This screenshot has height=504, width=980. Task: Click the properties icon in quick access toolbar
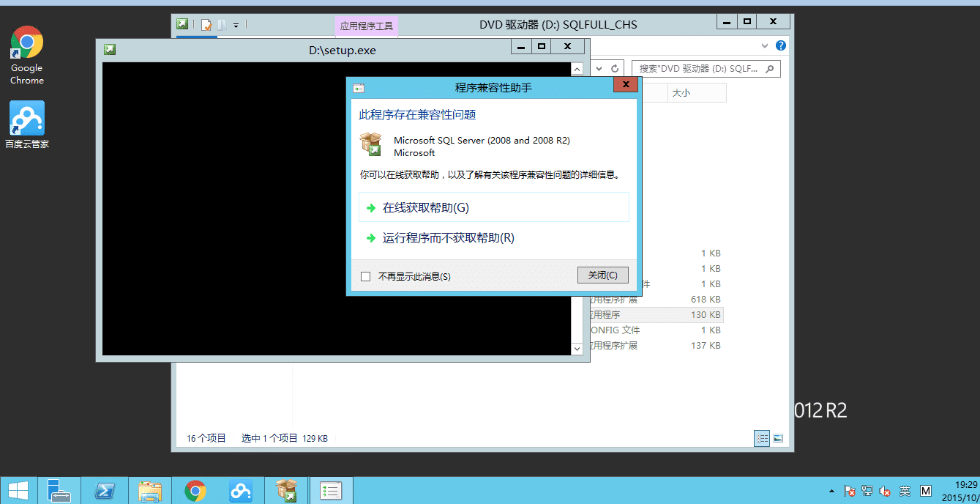[205, 24]
